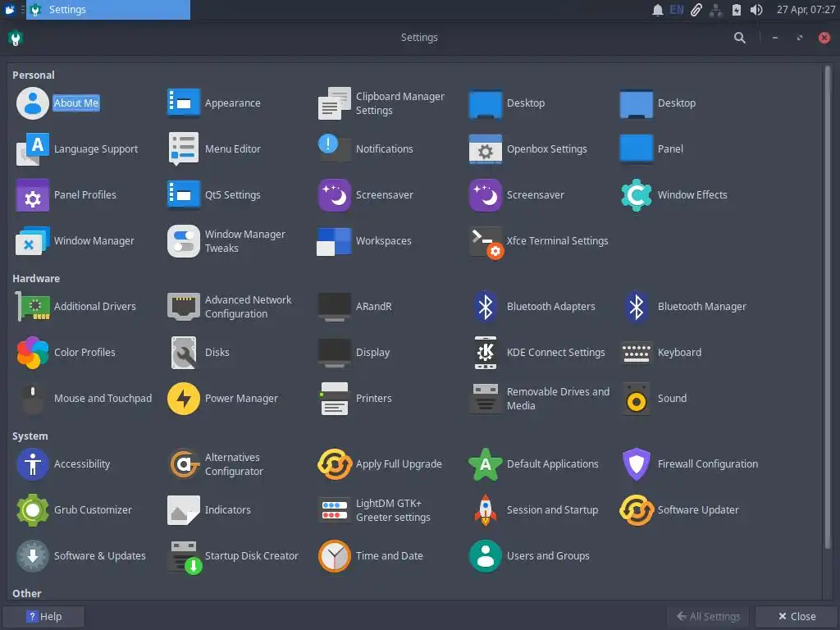This screenshot has width=840, height=630.
Task: Open Advanced Network Configuration
Action: (230, 307)
